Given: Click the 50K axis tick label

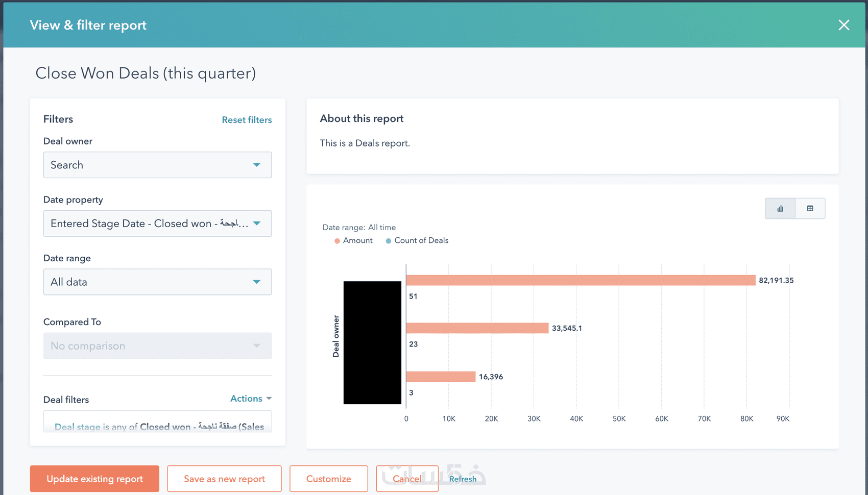Looking at the screenshot, I should coord(619,419).
